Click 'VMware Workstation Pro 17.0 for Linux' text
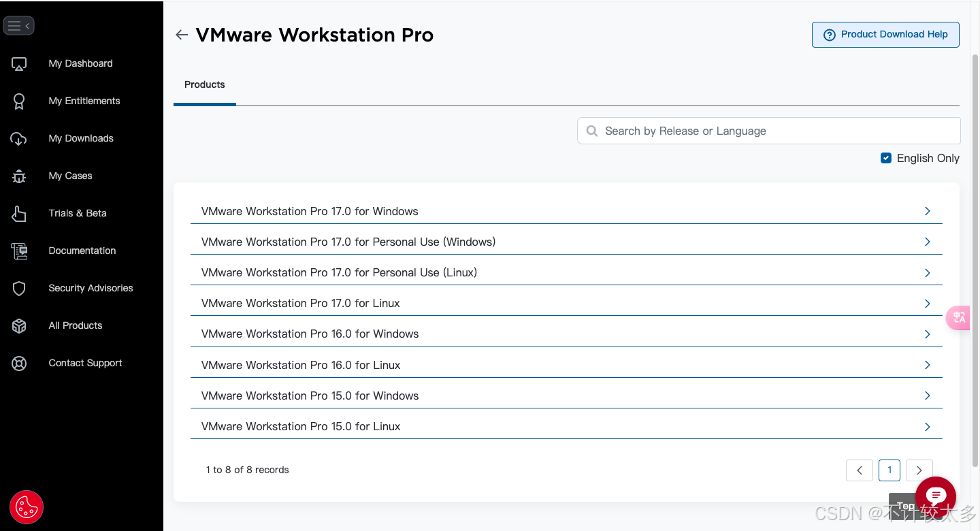Image resolution: width=980 pixels, height=531 pixels. coord(301,303)
